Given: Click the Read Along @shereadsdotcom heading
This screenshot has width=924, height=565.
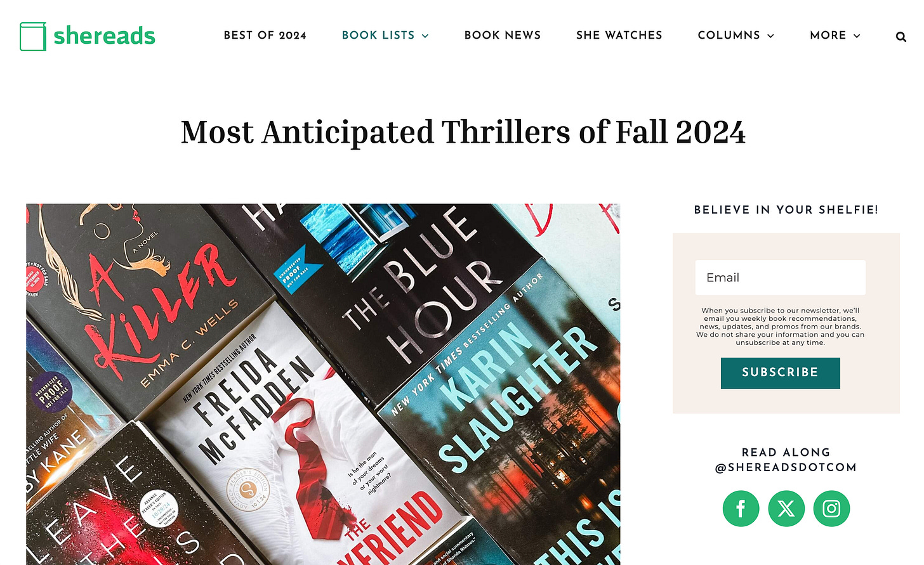Looking at the screenshot, I should pos(786,460).
